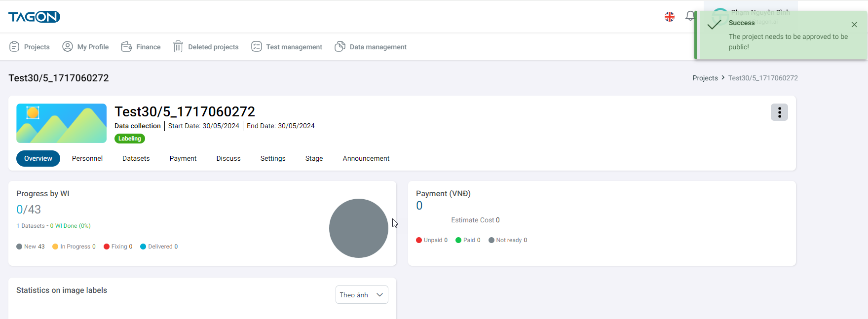Image resolution: width=868 pixels, height=319 pixels.
Task: Open the Projects nav icon
Action: pyautogui.click(x=14, y=46)
